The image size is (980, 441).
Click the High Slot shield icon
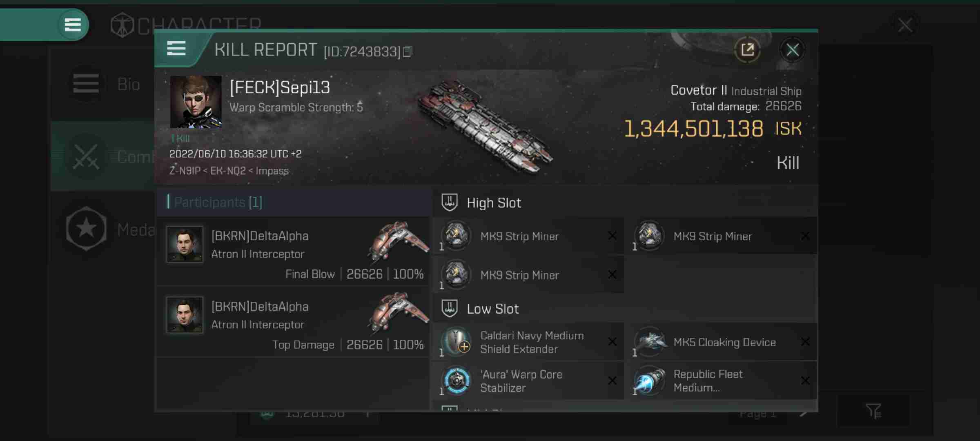pos(449,203)
